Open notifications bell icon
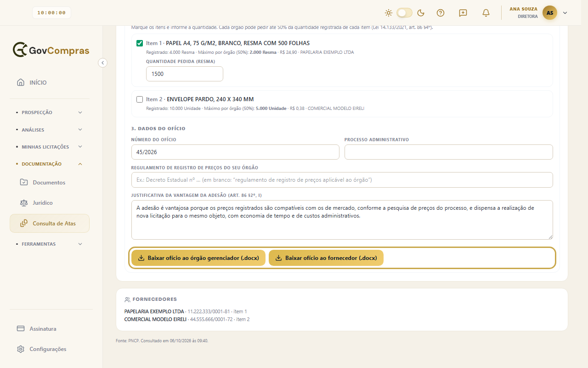 (486, 13)
